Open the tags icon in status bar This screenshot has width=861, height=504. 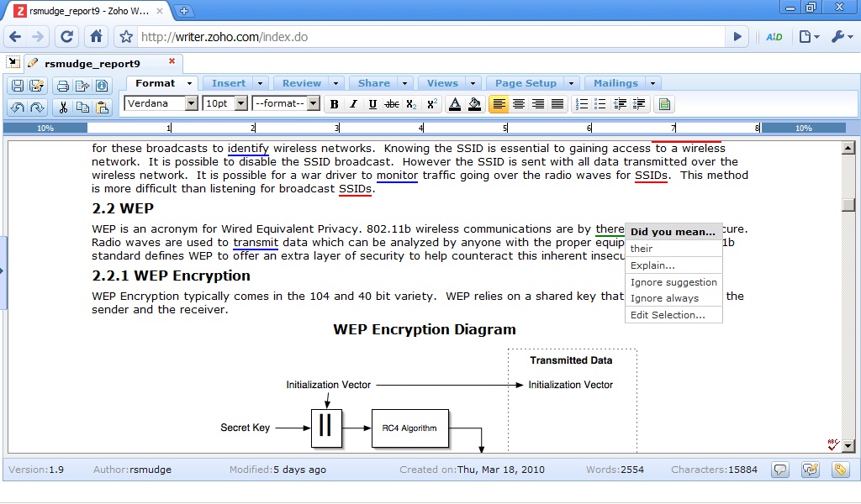(840, 470)
